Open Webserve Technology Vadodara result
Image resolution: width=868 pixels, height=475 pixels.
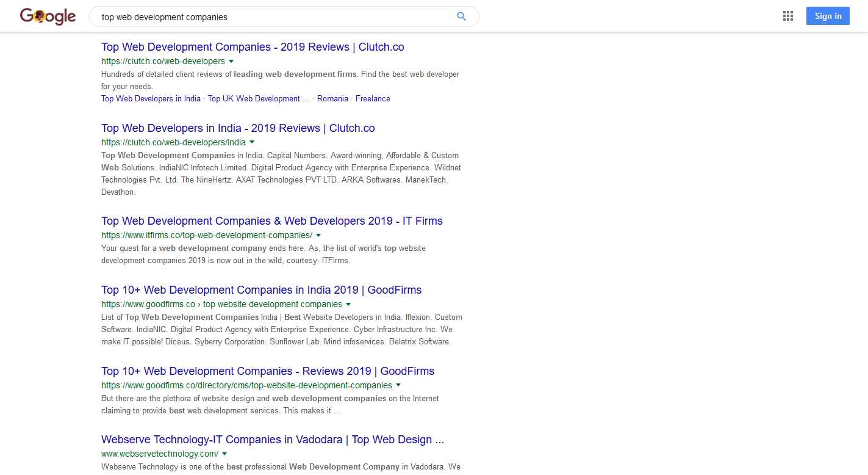(x=273, y=440)
